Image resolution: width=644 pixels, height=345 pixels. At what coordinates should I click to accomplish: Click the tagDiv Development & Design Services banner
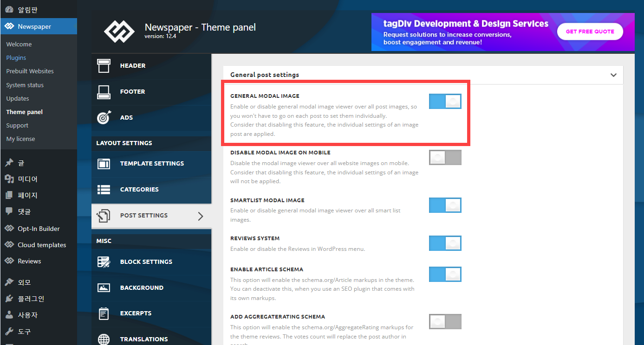click(503, 32)
